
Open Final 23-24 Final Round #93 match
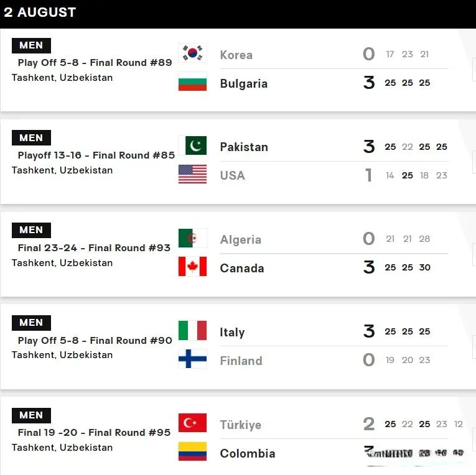tap(94, 248)
